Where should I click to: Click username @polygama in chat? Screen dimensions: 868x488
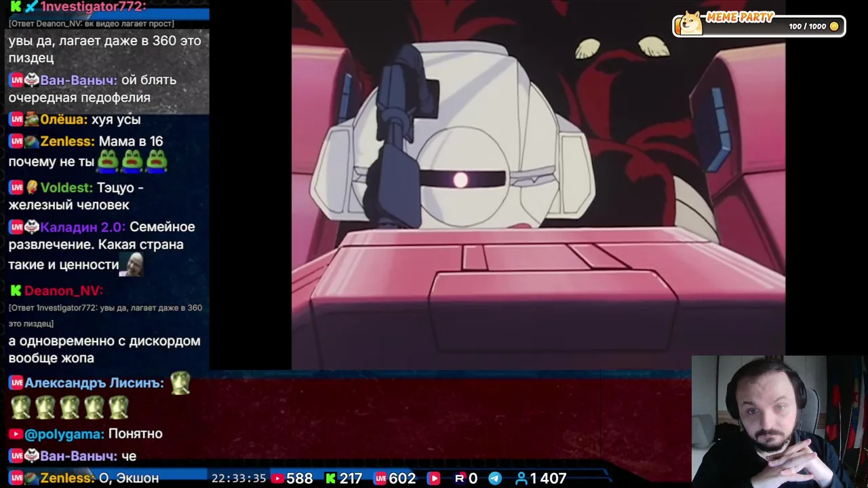pyautogui.click(x=64, y=434)
